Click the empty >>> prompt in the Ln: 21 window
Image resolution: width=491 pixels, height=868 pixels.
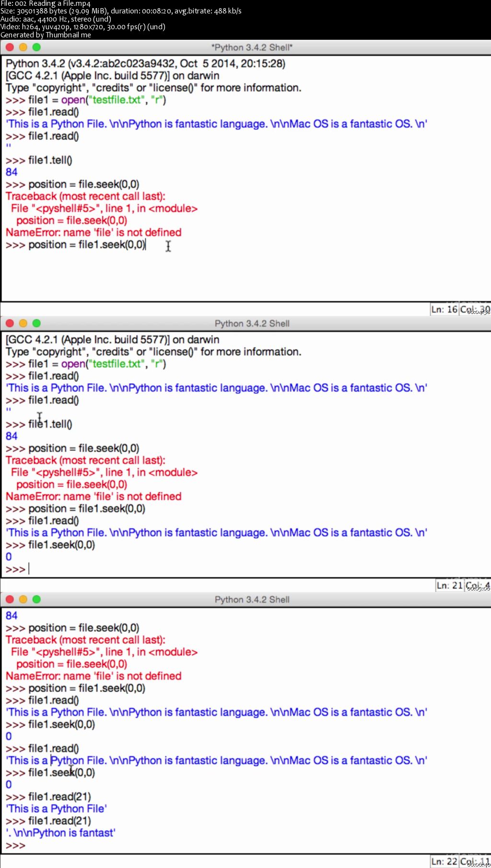15,569
